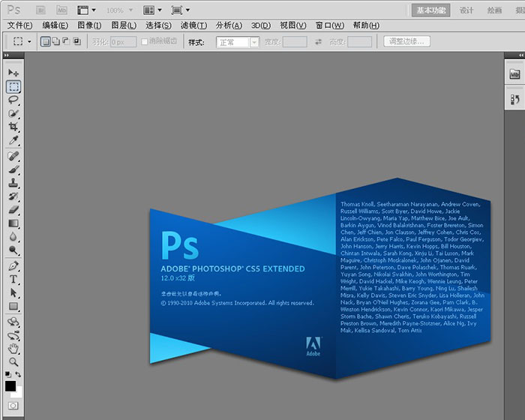
Task: Select the Quick Selection tool
Action: pos(13,113)
